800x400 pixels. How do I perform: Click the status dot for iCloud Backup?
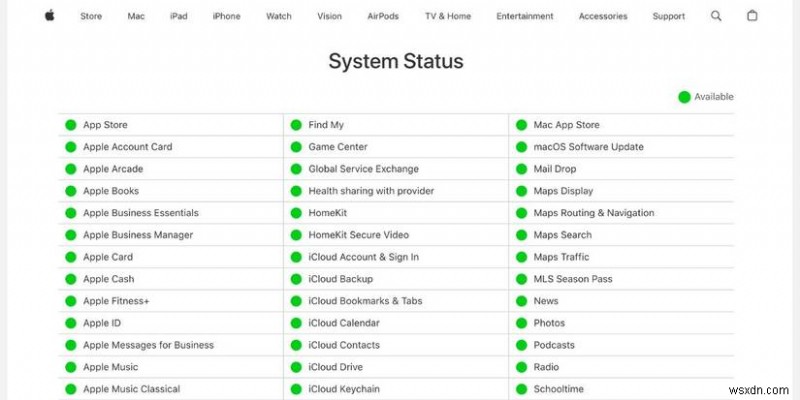click(x=296, y=279)
